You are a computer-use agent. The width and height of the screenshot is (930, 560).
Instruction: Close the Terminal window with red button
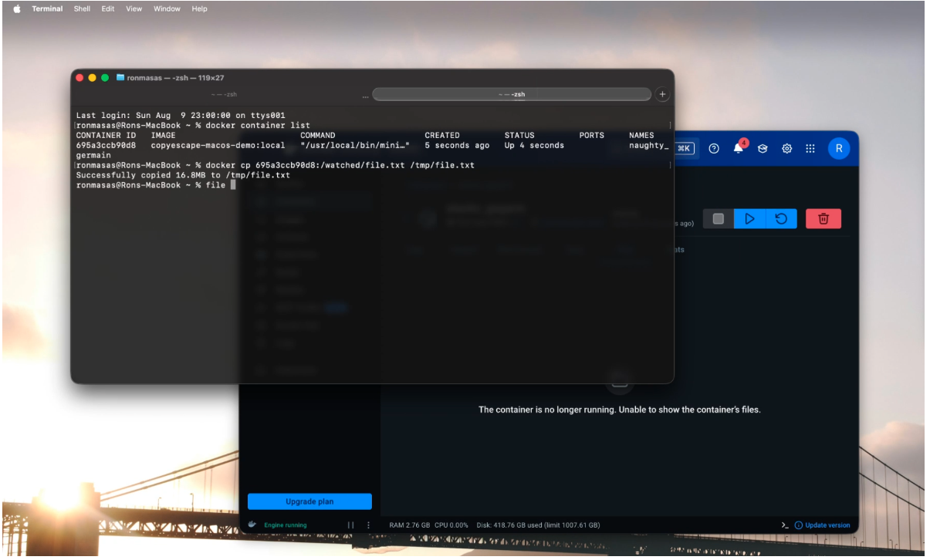coord(79,78)
